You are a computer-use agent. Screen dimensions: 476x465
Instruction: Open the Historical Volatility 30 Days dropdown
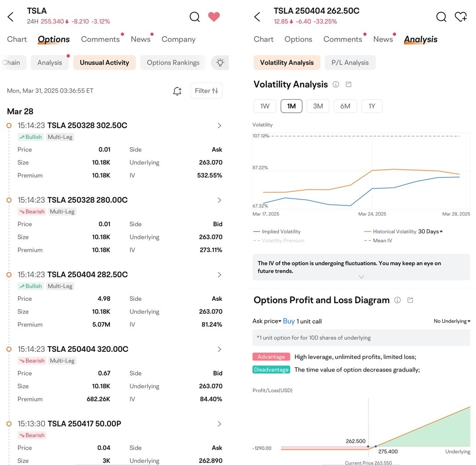[x=431, y=232]
